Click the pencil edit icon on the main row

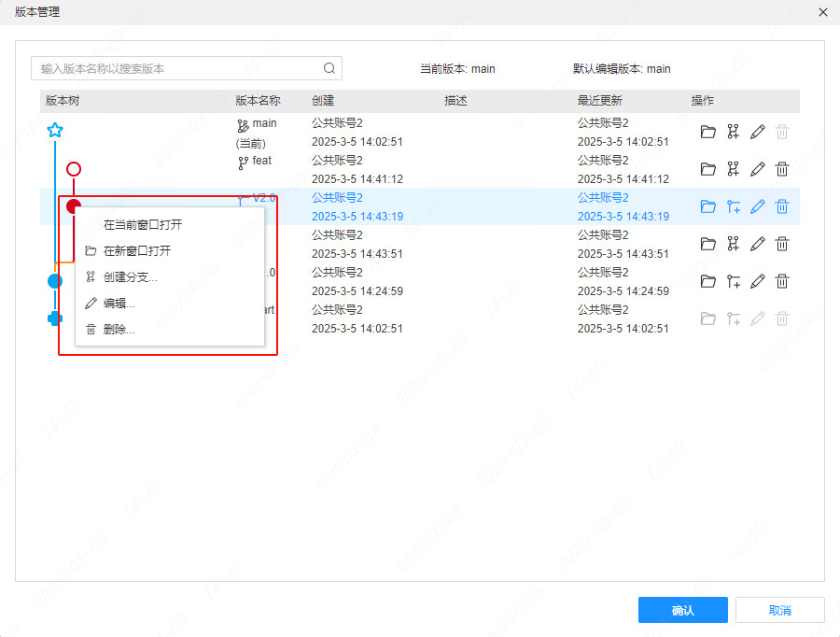758,131
